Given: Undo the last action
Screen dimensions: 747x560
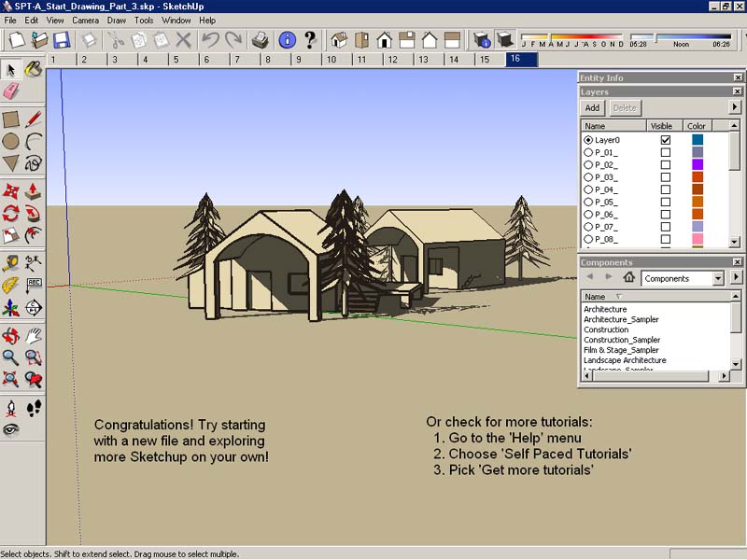Looking at the screenshot, I should [x=211, y=40].
